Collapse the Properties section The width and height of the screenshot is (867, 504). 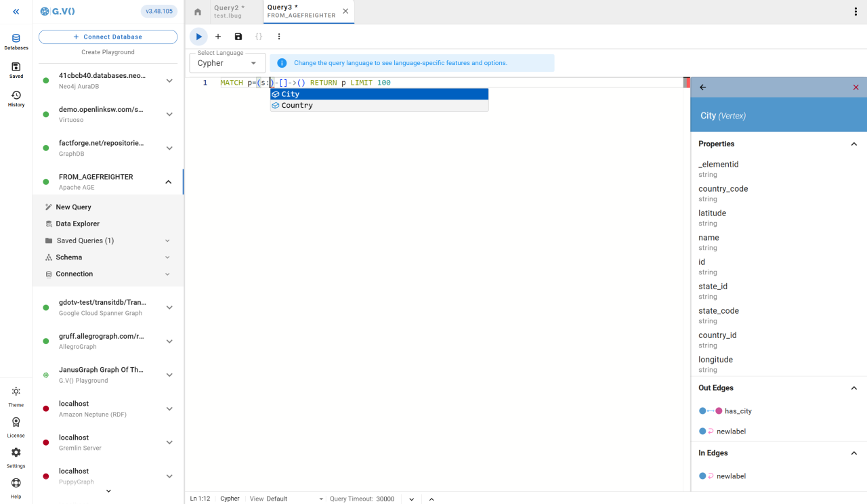point(853,144)
